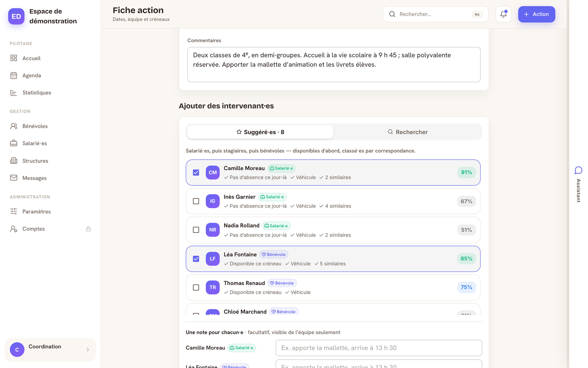Focus the Rechercher search field
This screenshot has height=368, width=588.
[435, 14]
